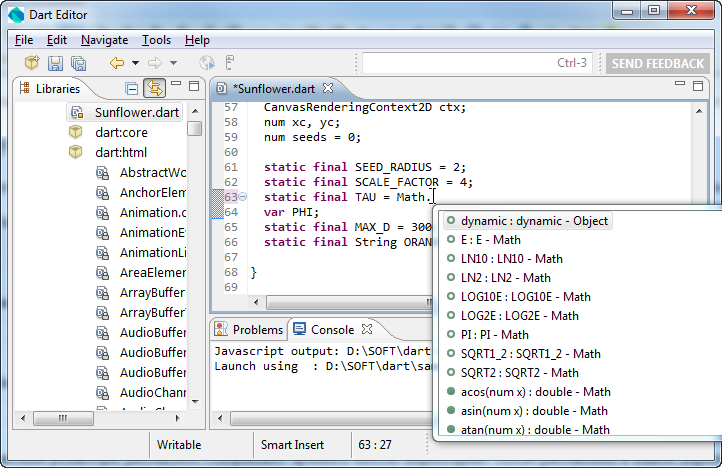Choose 'dynamic : dynamic - Object' completion
This screenshot has width=722, height=468.
(x=528, y=221)
